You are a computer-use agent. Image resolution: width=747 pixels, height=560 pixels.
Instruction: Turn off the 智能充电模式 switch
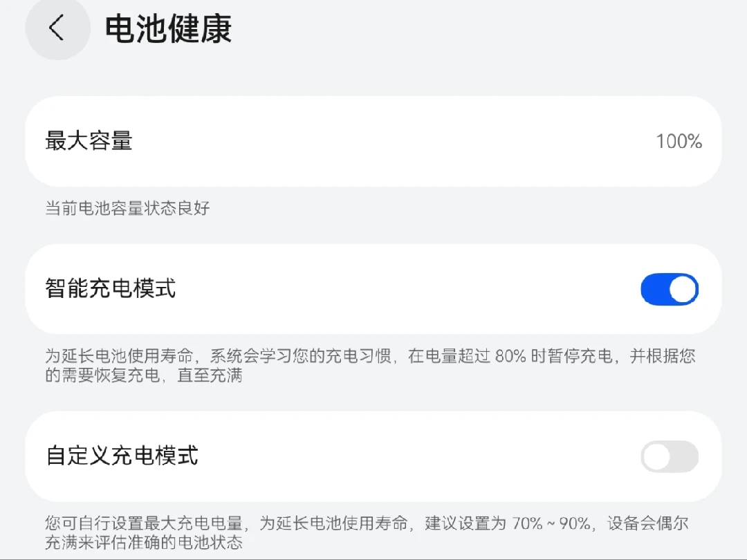669,289
